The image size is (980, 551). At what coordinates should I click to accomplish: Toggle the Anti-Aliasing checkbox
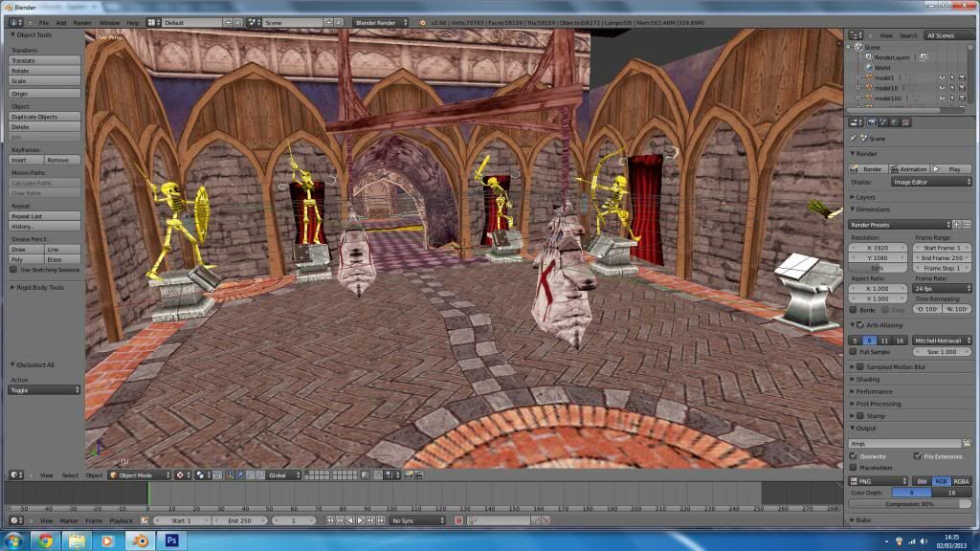pos(860,325)
